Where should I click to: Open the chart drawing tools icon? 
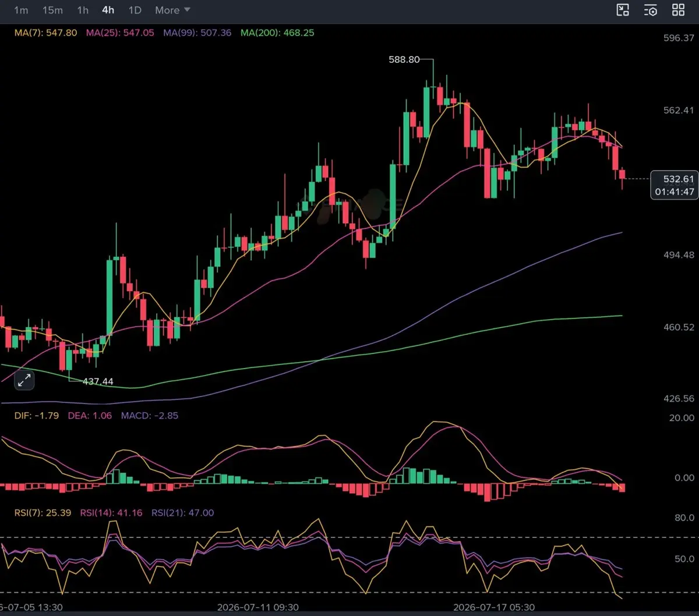[x=623, y=9]
